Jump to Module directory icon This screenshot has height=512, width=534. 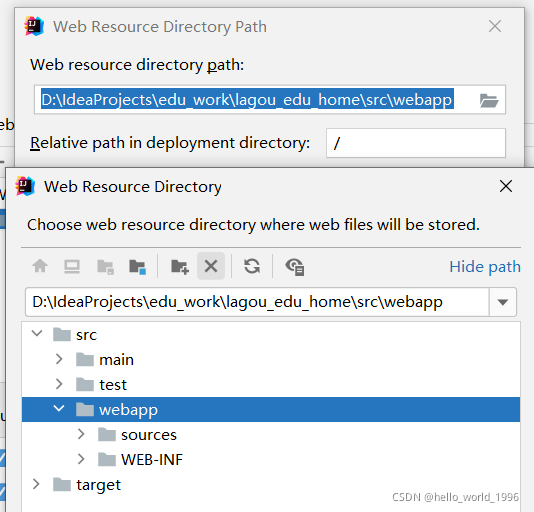pos(138,267)
